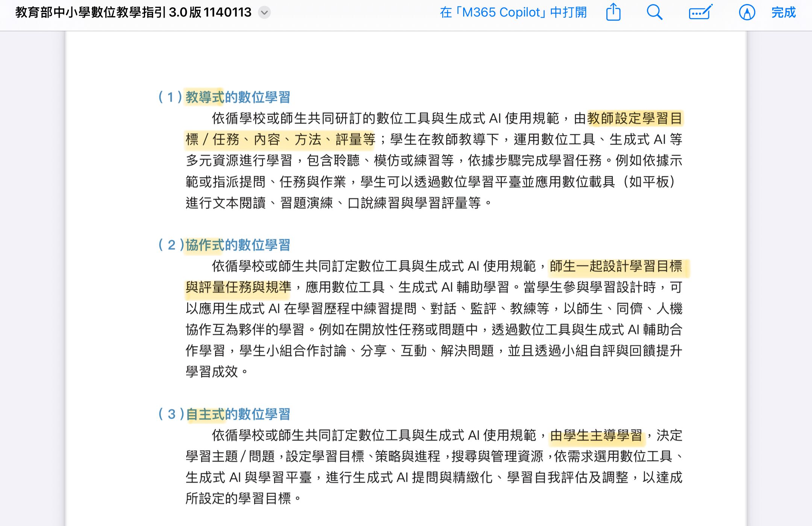Click the line starting 進行文本閱讀
The image size is (812, 526).
coord(338,203)
